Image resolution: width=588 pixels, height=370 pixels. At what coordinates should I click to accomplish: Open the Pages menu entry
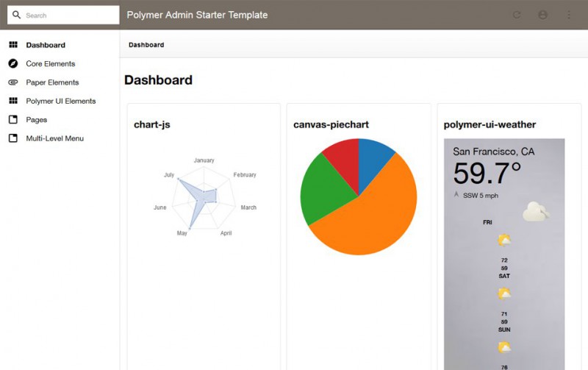coord(36,119)
